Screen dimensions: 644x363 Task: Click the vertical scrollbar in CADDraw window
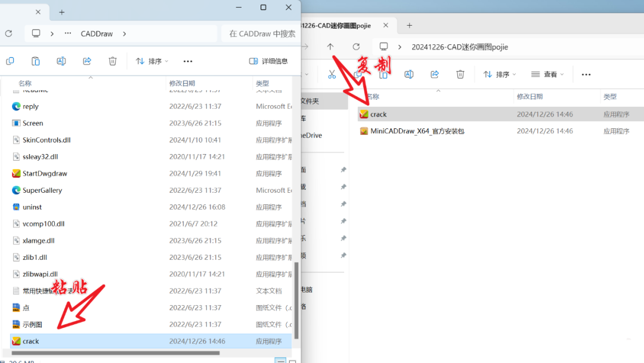coord(296,300)
